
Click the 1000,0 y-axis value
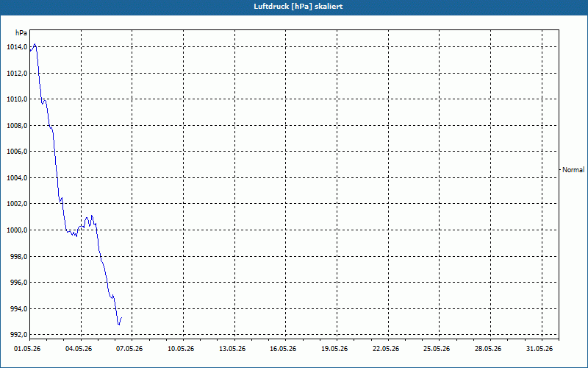pos(17,230)
